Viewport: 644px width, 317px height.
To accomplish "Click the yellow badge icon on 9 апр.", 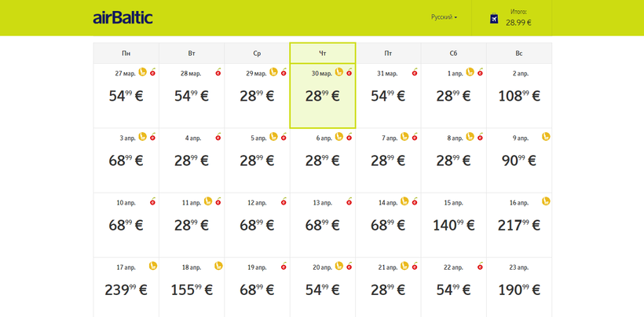I will (546, 137).
